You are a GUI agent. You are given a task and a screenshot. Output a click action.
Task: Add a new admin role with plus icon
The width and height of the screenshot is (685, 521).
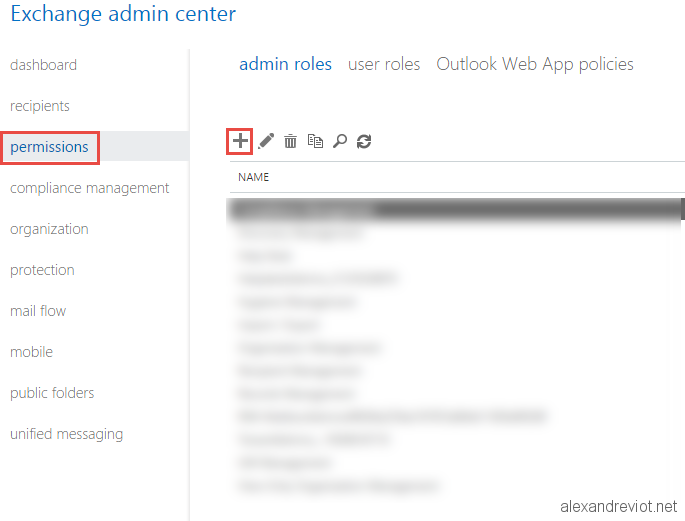240,141
